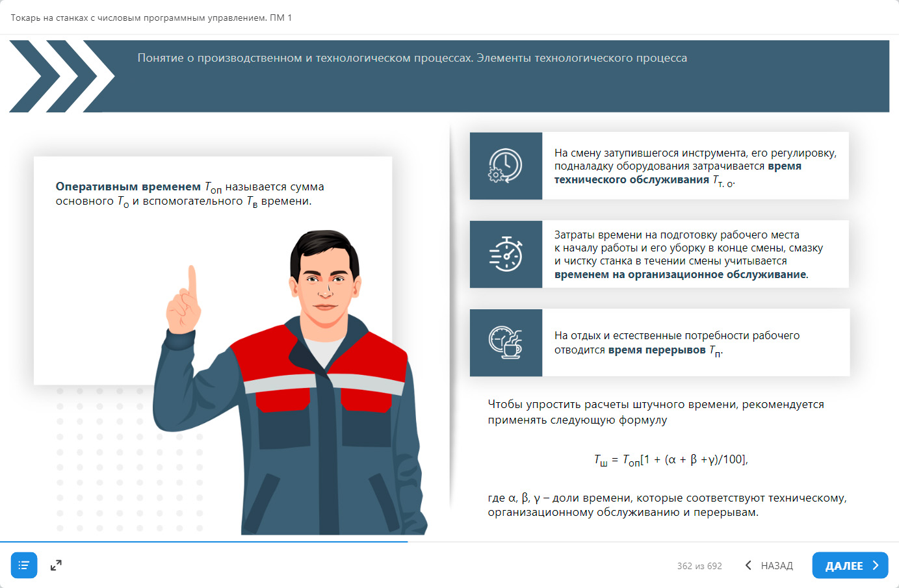899x588 pixels.
Task: Select the organizational service time card text
Action: (x=688, y=255)
